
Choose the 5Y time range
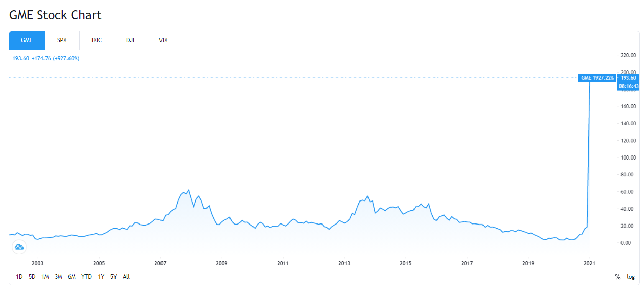tap(113, 277)
